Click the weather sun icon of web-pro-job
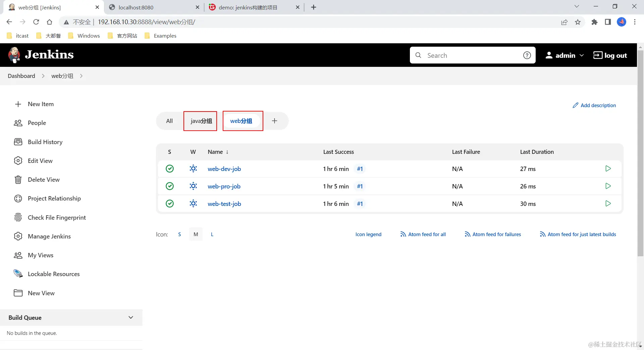 (193, 186)
